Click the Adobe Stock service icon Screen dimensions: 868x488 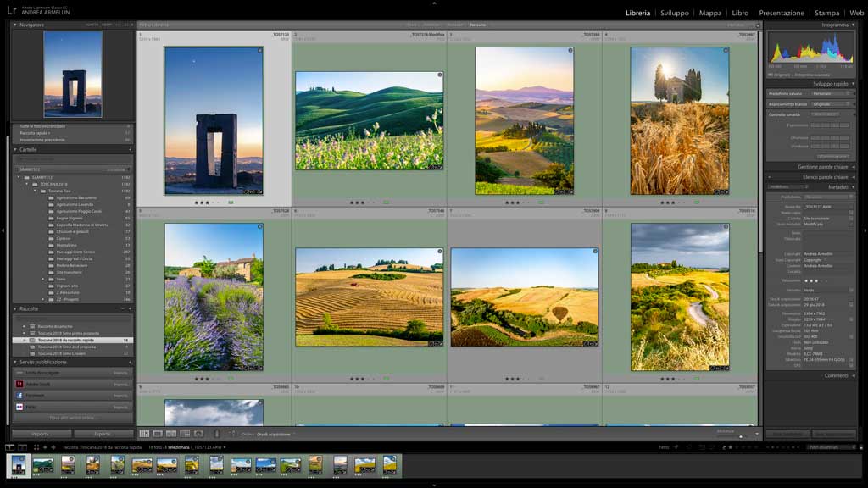pyautogui.click(x=19, y=384)
